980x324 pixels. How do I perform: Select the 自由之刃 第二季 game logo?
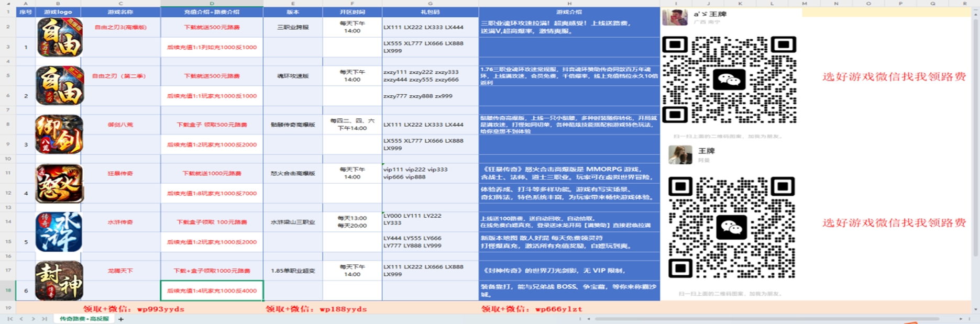click(59, 85)
